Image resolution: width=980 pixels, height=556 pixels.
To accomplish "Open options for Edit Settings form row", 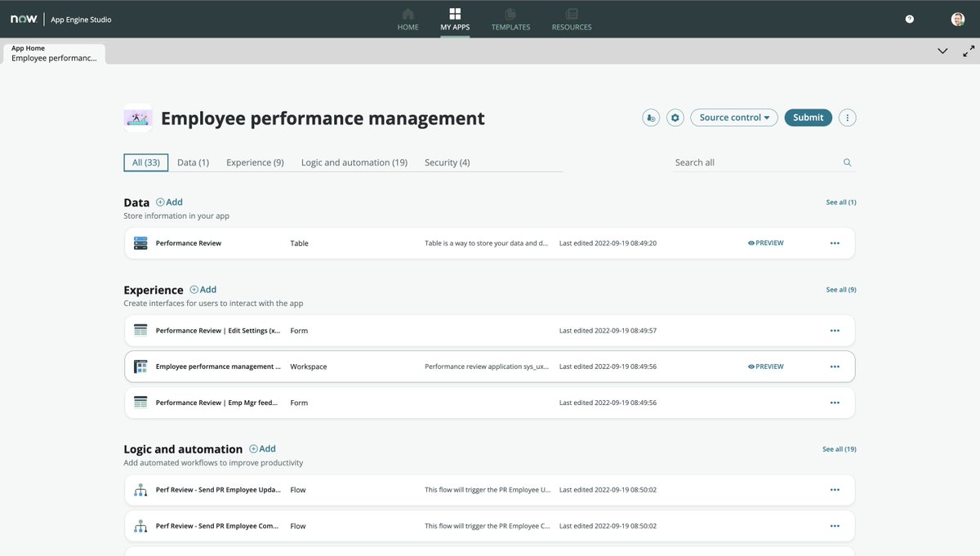I will (835, 331).
